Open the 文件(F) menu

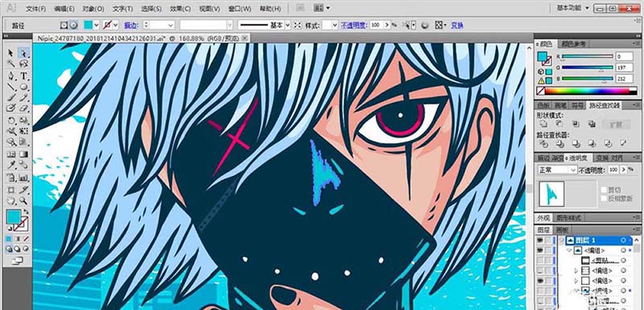pos(35,9)
